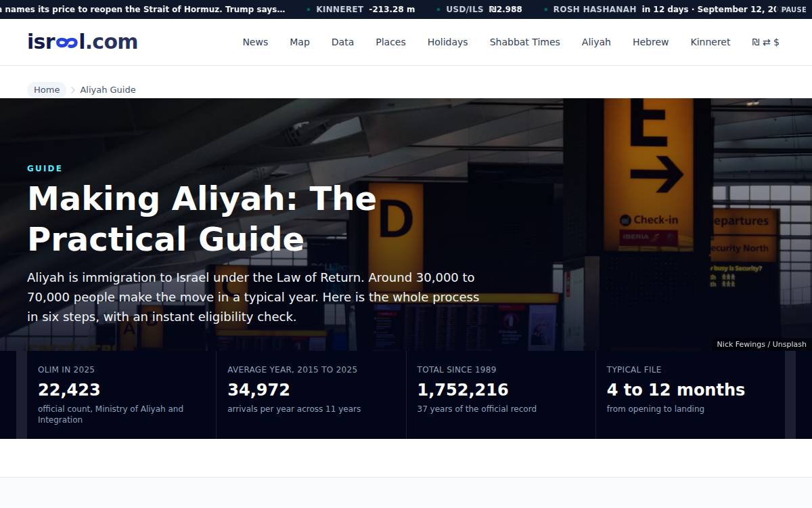The image size is (812, 508).
Task: Click the heading Making Aliyah: The Practical Guide
Action: 202,219
